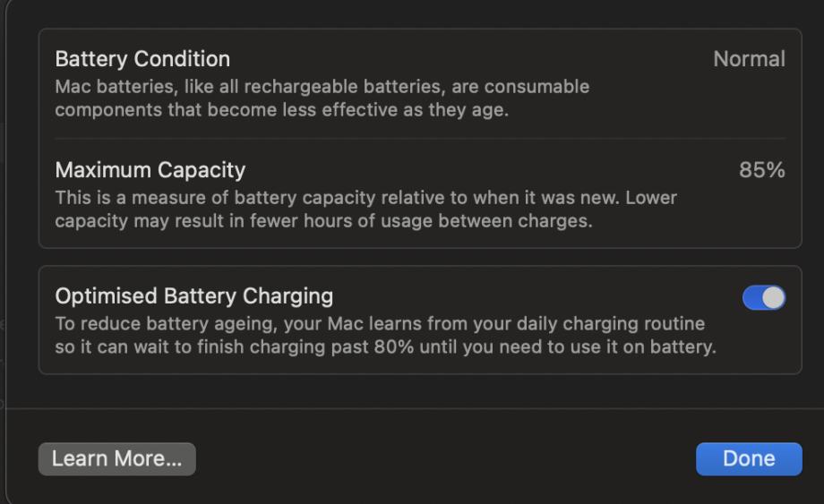Click the 'capacity may result in fewer hours' line
This screenshot has height=504, width=824.
[x=323, y=220]
